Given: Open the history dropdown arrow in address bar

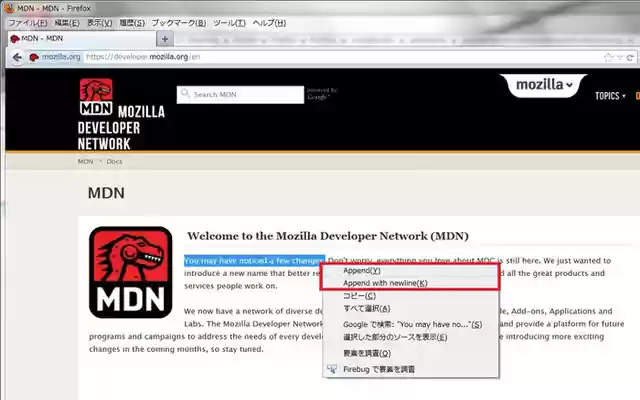Looking at the screenshot, I should coord(620,58).
